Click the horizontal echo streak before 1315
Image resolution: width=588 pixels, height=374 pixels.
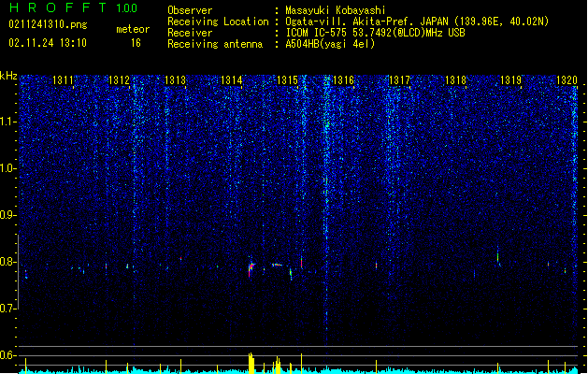click(x=277, y=265)
